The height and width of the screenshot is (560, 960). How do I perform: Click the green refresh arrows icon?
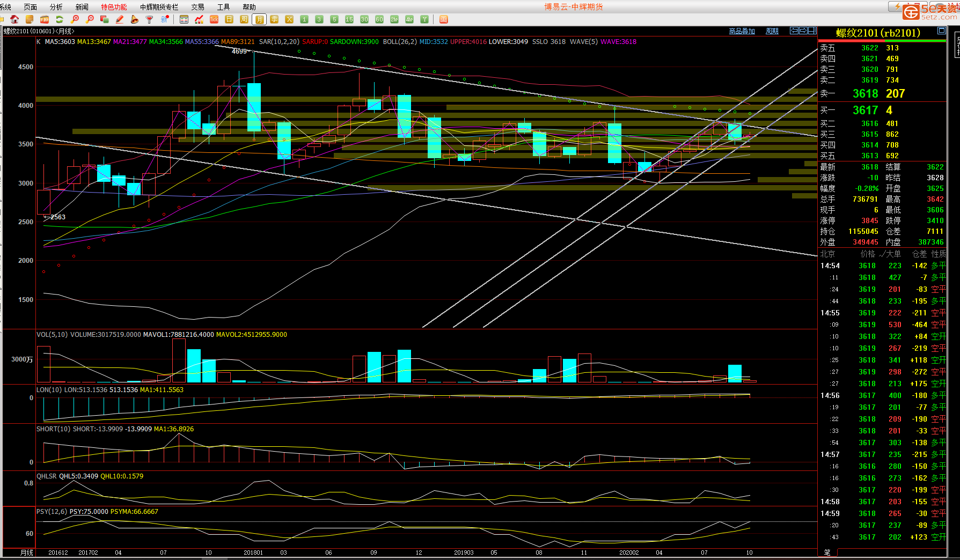[x=60, y=19]
